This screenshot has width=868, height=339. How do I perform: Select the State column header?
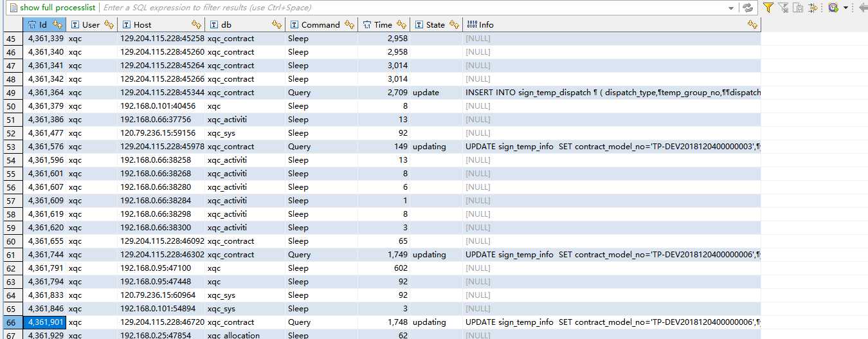pyautogui.click(x=436, y=24)
